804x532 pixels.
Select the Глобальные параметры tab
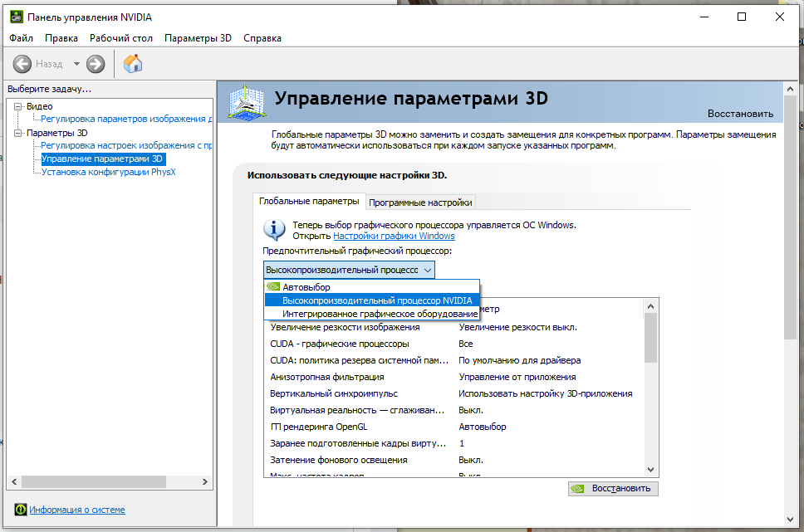pos(309,202)
